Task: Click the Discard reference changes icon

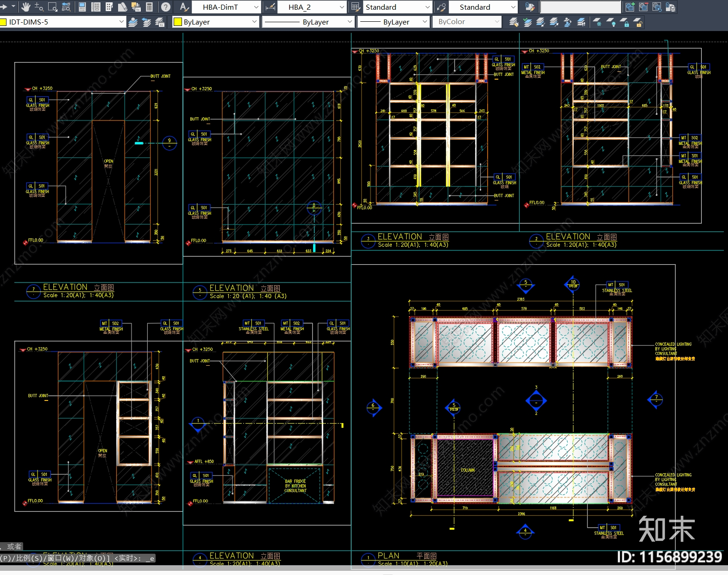Action: tap(657, 7)
